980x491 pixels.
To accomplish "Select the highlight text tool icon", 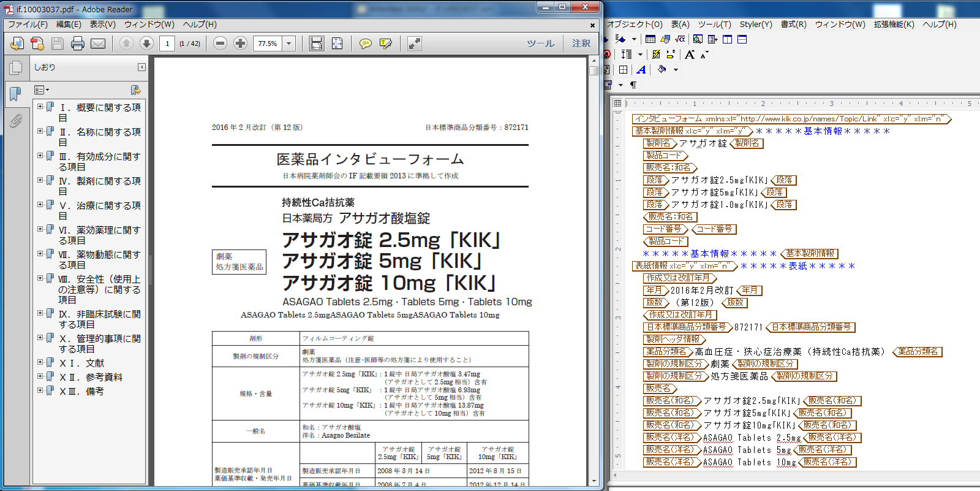I will 386,44.
